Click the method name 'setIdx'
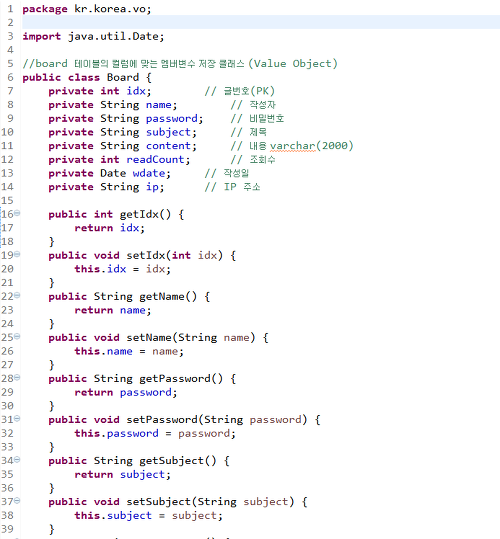 [146, 255]
